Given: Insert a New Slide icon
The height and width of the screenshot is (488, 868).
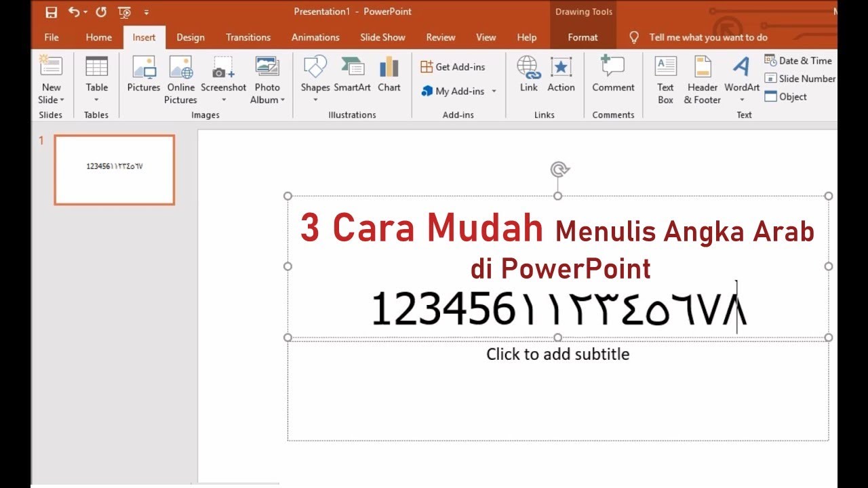Looking at the screenshot, I should click(x=51, y=66).
